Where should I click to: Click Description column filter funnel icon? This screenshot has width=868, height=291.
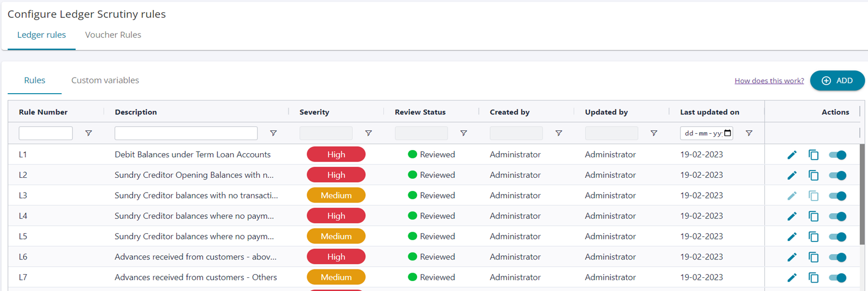[x=273, y=133]
